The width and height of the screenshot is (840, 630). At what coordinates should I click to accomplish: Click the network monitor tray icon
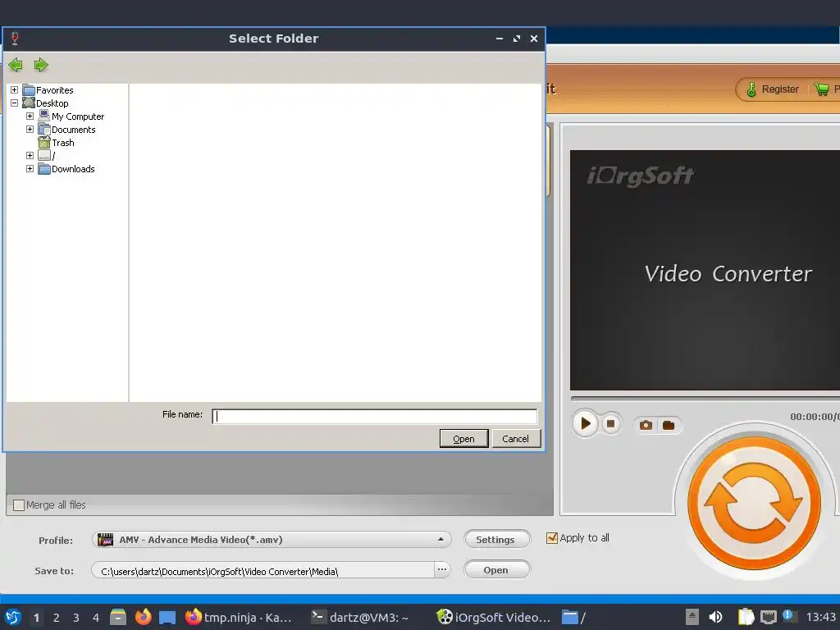click(768, 617)
